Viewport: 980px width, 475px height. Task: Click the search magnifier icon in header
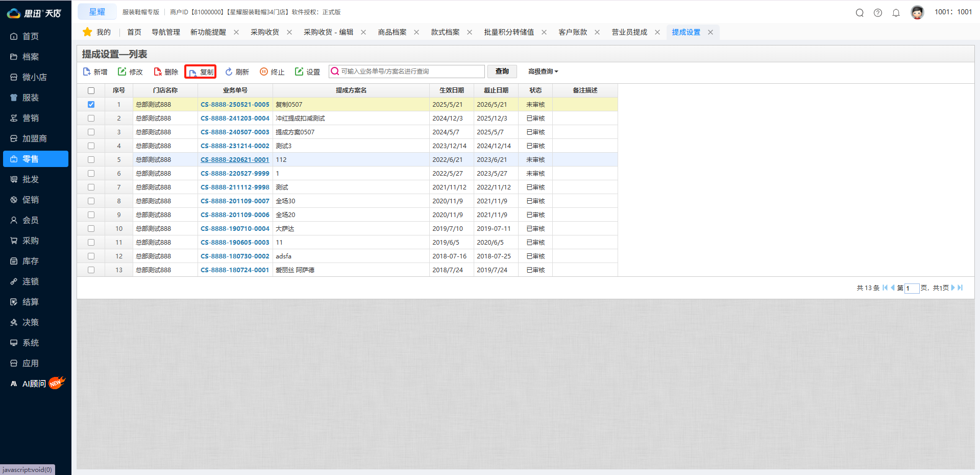click(860, 13)
